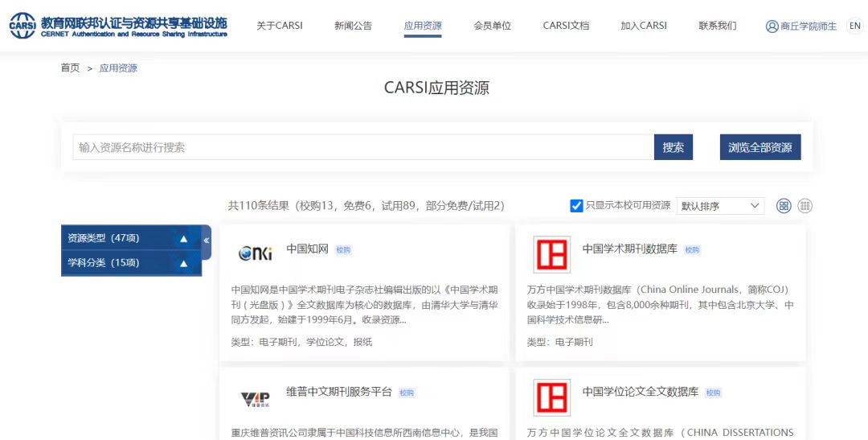Open the 中国知网 resource title
Image resolution: width=868 pixels, height=440 pixels.
(x=308, y=249)
